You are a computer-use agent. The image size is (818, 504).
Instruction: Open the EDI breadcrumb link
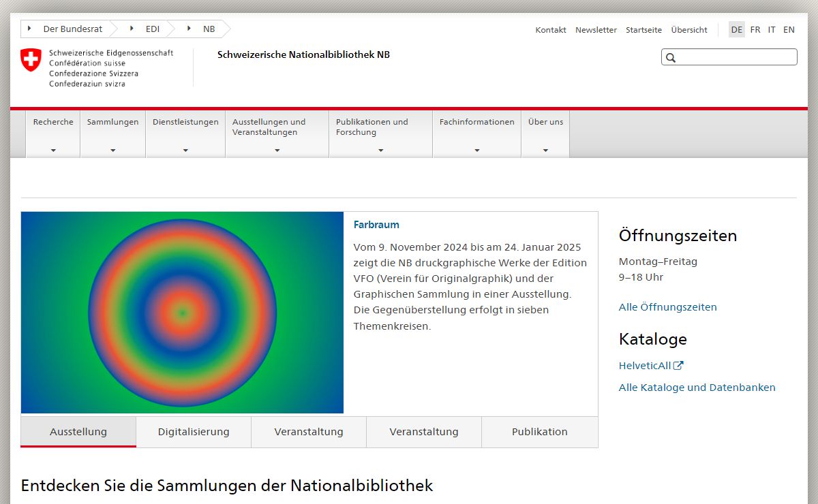click(x=153, y=29)
